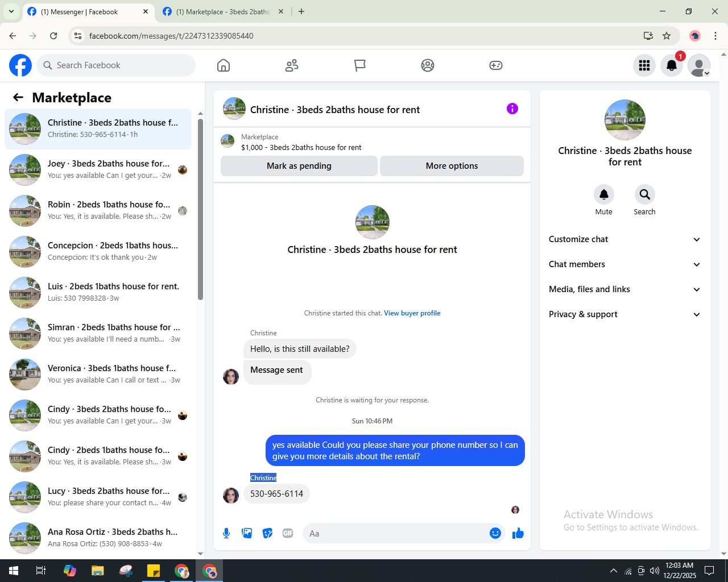Open Robin's 2beds 1baths conversation
The image size is (728, 582).
click(98, 211)
